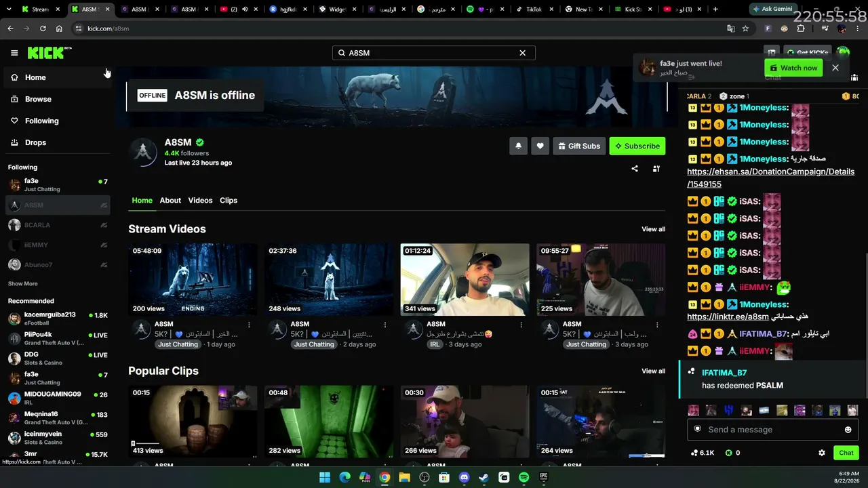Click the chat identity shield icon
Screen dimensions: 868x488
[697, 429]
